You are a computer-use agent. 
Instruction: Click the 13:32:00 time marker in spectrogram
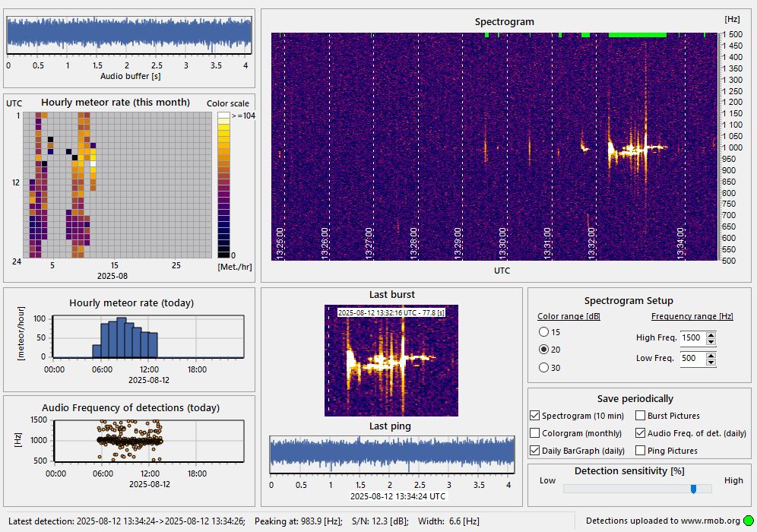click(592, 243)
